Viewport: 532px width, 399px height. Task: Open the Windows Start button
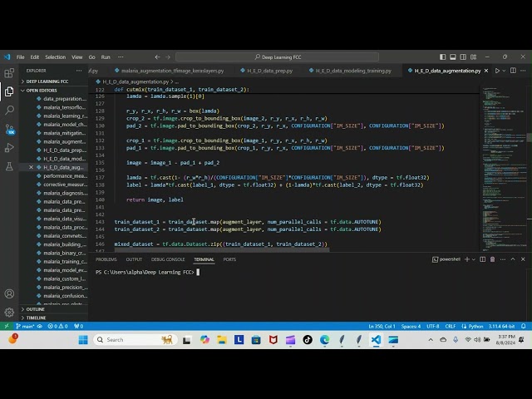pos(83,340)
